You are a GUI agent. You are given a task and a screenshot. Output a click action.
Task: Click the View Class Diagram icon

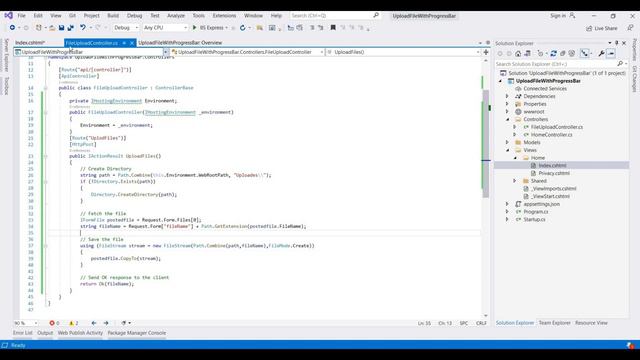[585, 53]
